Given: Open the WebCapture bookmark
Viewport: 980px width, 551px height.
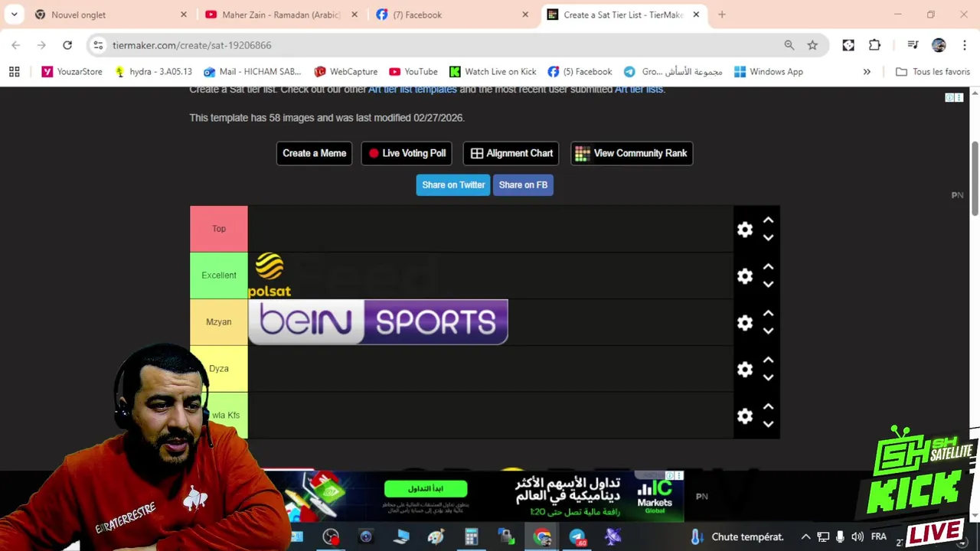Looking at the screenshot, I should (345, 71).
